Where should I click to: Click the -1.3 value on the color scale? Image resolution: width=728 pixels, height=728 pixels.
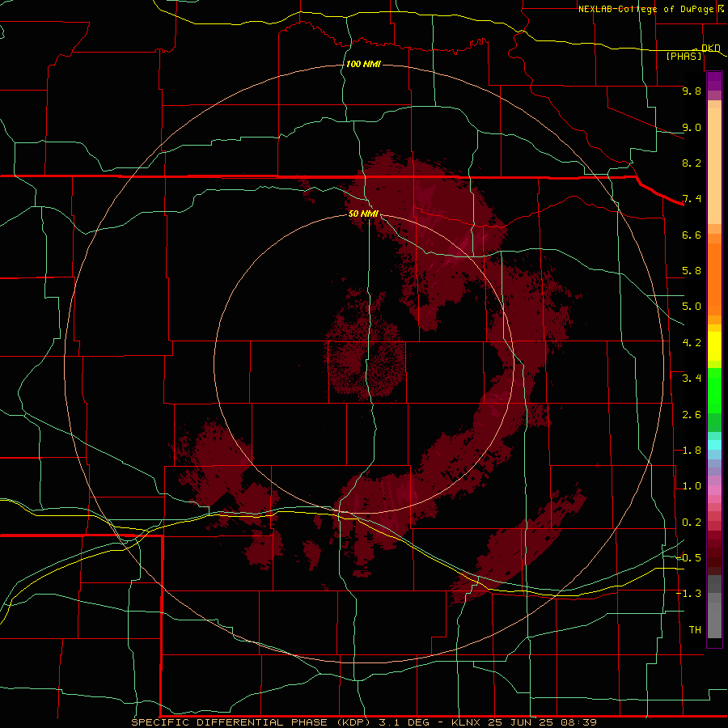pyautogui.click(x=688, y=594)
